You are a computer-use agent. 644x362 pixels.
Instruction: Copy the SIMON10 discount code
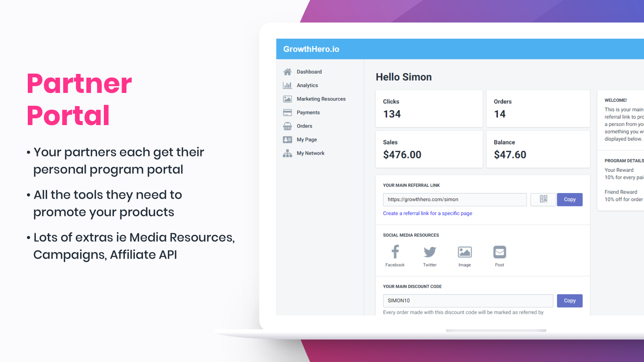click(570, 300)
